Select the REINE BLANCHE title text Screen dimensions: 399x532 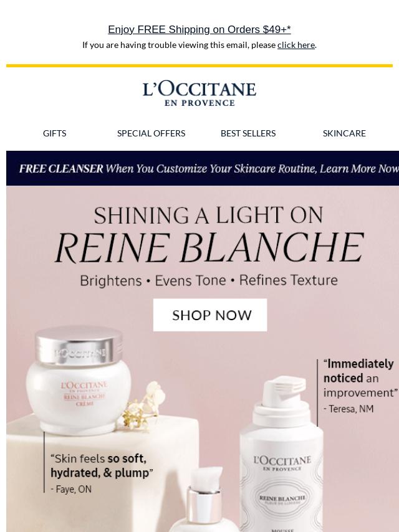point(209,248)
